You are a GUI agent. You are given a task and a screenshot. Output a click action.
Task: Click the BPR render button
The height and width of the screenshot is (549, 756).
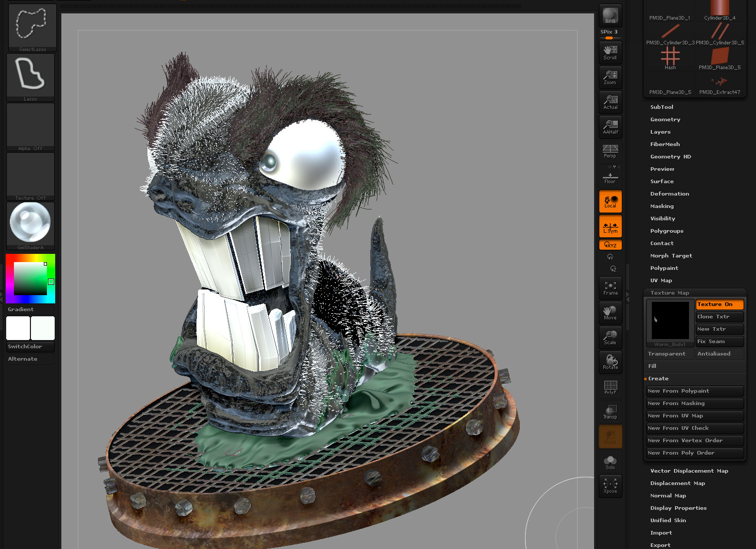610,15
